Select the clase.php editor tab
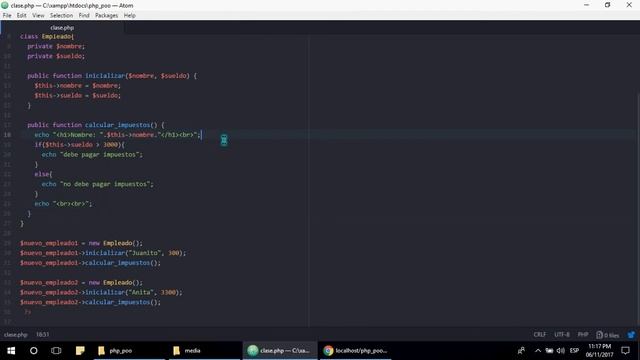The width and height of the screenshot is (640, 360). pos(62,28)
